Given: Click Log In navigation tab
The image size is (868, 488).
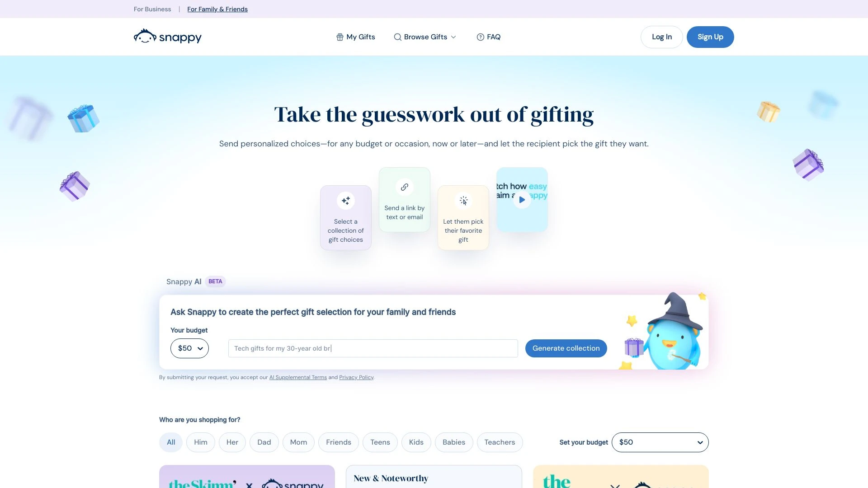Looking at the screenshot, I should pyautogui.click(x=662, y=37).
